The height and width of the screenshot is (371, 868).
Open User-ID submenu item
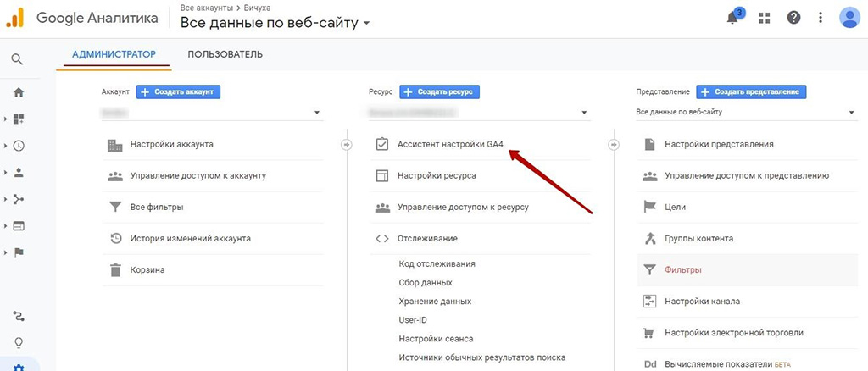click(x=413, y=320)
